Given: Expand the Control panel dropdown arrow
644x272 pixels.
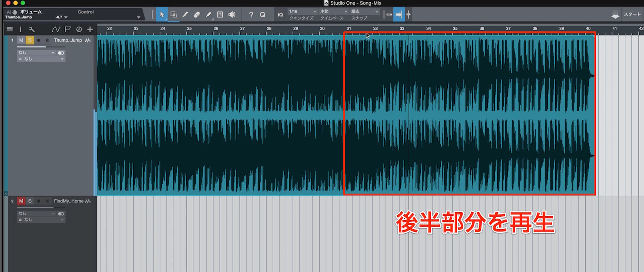Looking at the screenshot, I should coord(139,17).
